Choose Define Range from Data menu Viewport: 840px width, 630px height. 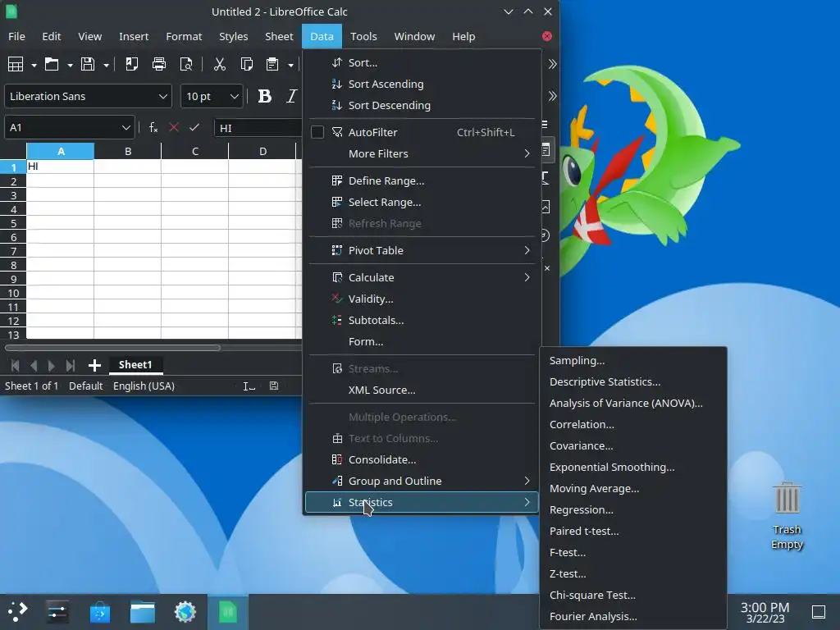422,181
